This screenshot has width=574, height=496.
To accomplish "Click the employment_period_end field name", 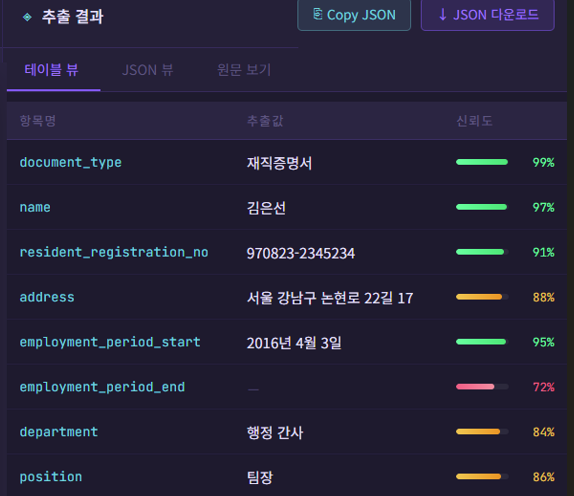I will click(x=102, y=387).
